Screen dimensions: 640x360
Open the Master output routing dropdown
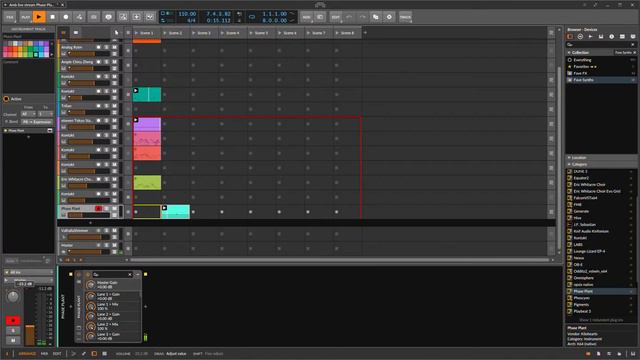point(29,280)
